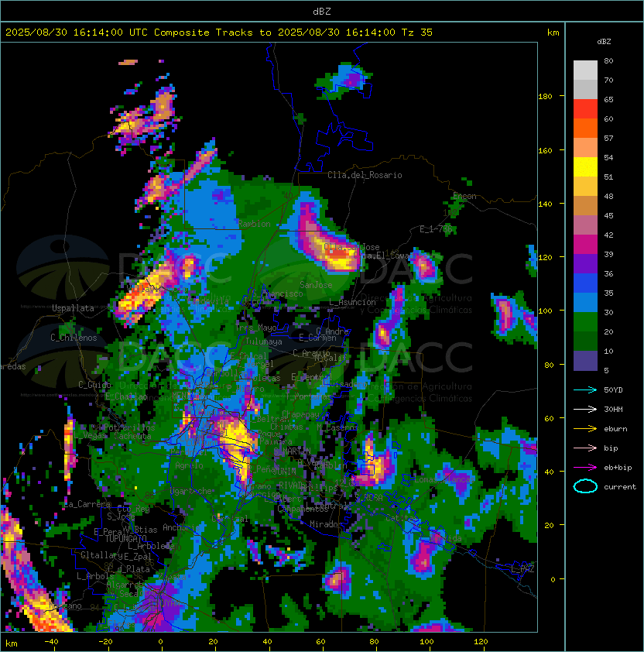Click the 'dBZ' heading above color scale

pos(604,42)
